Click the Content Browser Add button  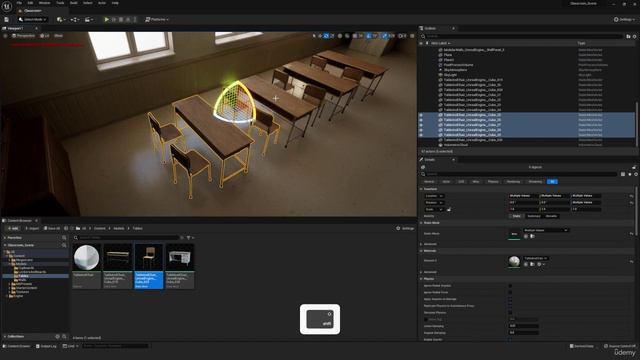[13, 229]
